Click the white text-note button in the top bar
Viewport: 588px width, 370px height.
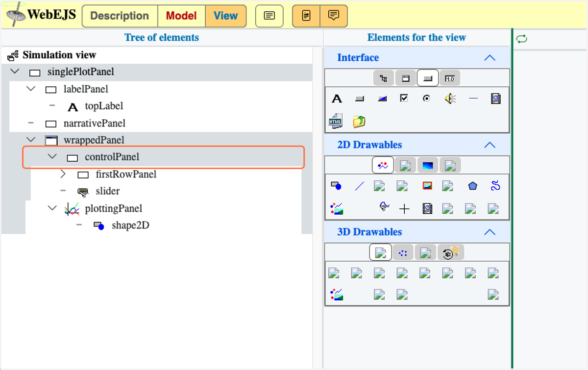269,16
